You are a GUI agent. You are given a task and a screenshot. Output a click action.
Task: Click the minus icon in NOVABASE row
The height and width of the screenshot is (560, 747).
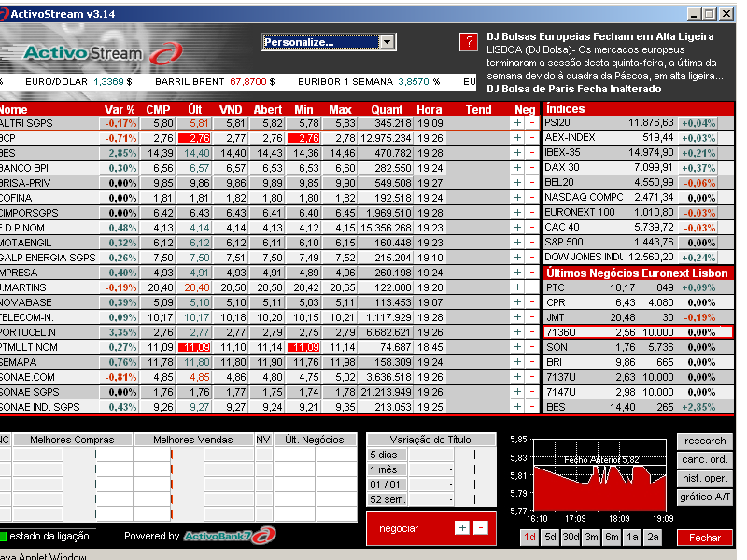point(531,301)
